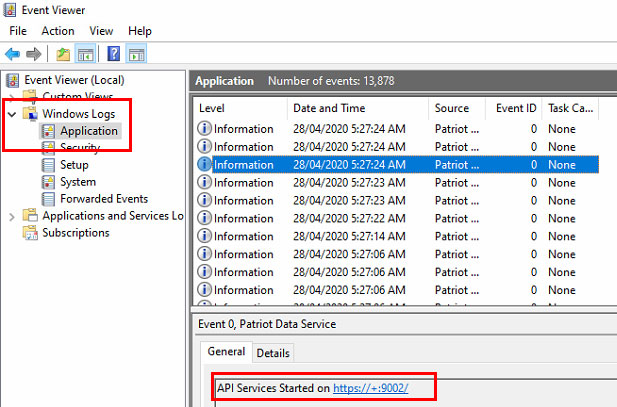Image resolution: width=617 pixels, height=407 pixels.
Task: Switch to the Details tab
Action: tap(273, 353)
